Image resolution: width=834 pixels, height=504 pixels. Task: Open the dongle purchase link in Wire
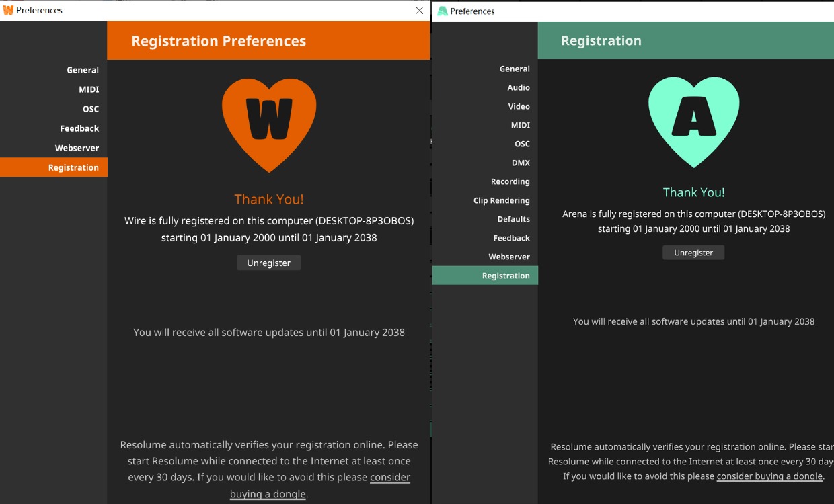pyautogui.click(x=320, y=485)
